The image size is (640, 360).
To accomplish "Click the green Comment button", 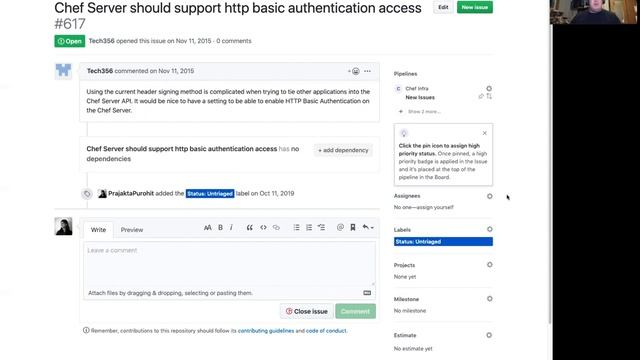I will pyautogui.click(x=356, y=311).
